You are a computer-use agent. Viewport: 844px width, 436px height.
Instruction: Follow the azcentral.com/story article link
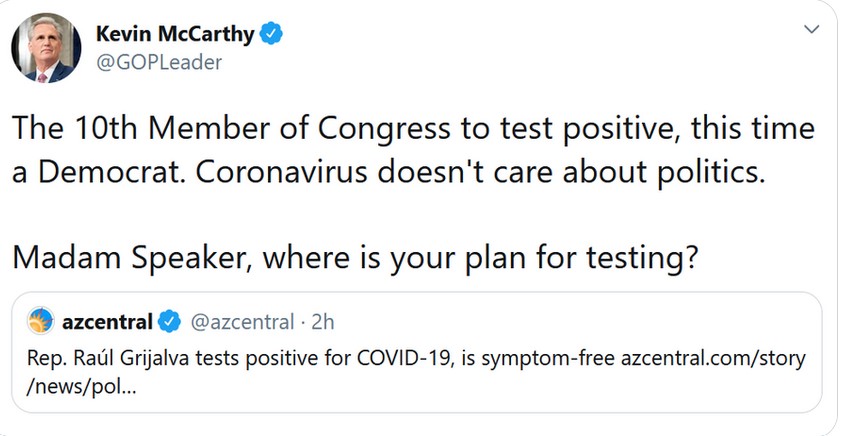coord(713,358)
